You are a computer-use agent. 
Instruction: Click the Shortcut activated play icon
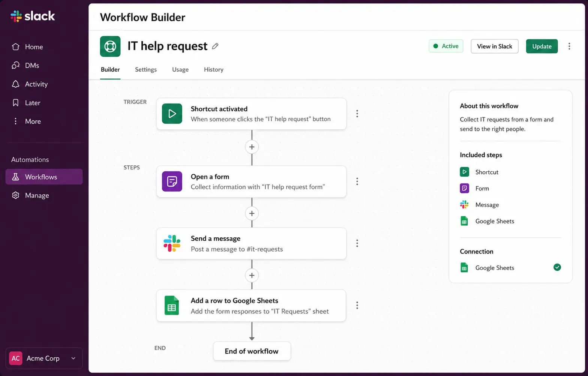point(172,114)
